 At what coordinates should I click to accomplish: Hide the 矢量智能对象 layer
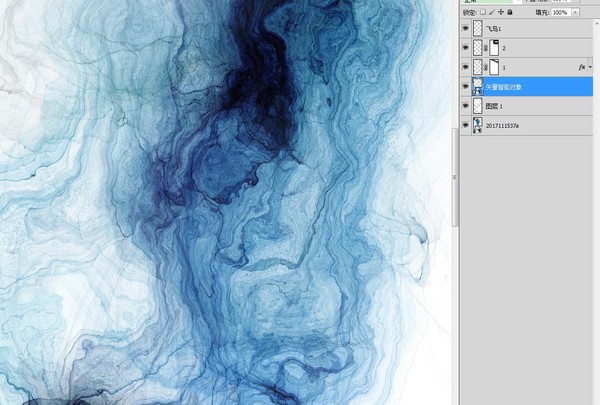click(x=466, y=87)
